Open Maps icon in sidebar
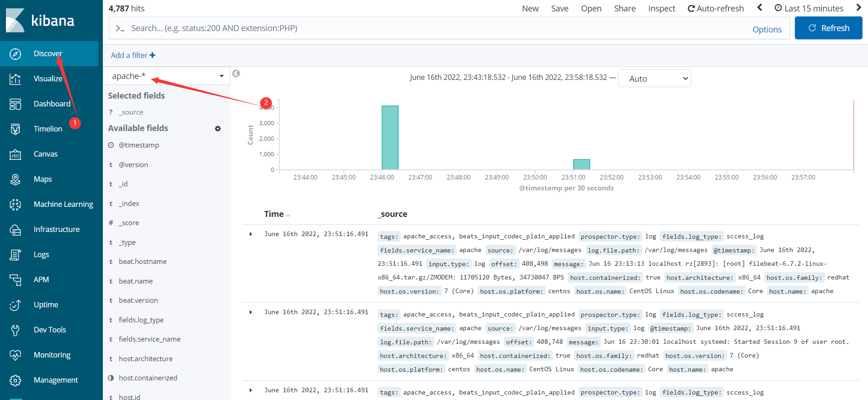The image size is (868, 400). [15, 179]
